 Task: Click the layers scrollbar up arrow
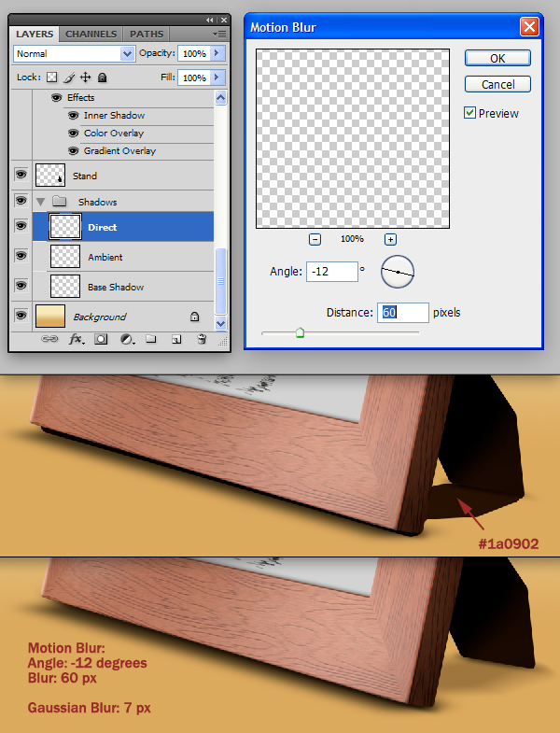coord(220,98)
